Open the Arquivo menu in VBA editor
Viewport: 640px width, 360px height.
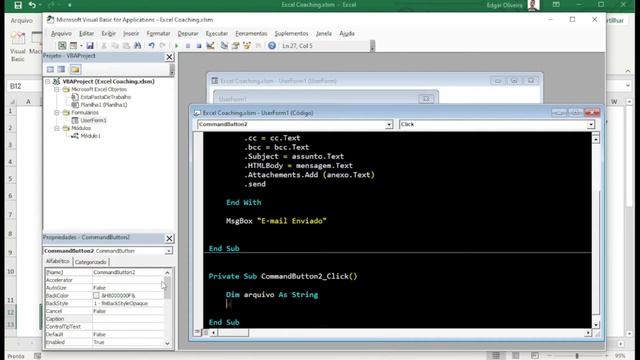(61, 33)
